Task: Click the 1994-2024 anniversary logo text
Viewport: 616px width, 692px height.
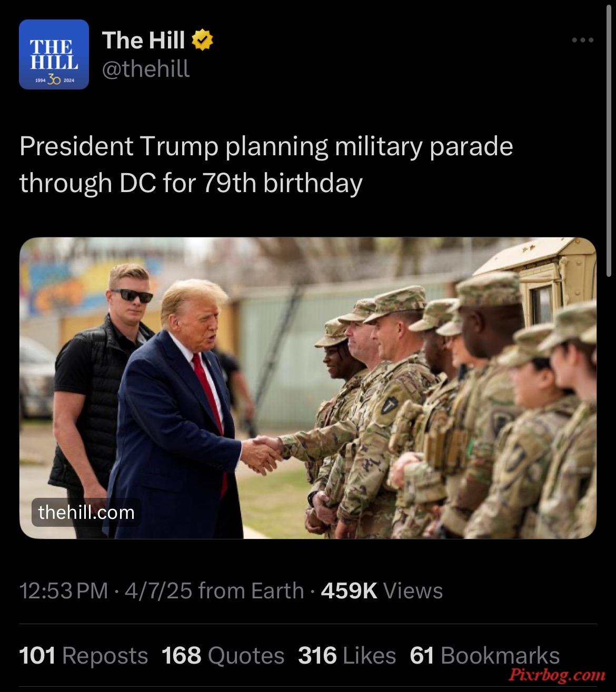Action: pos(54,81)
